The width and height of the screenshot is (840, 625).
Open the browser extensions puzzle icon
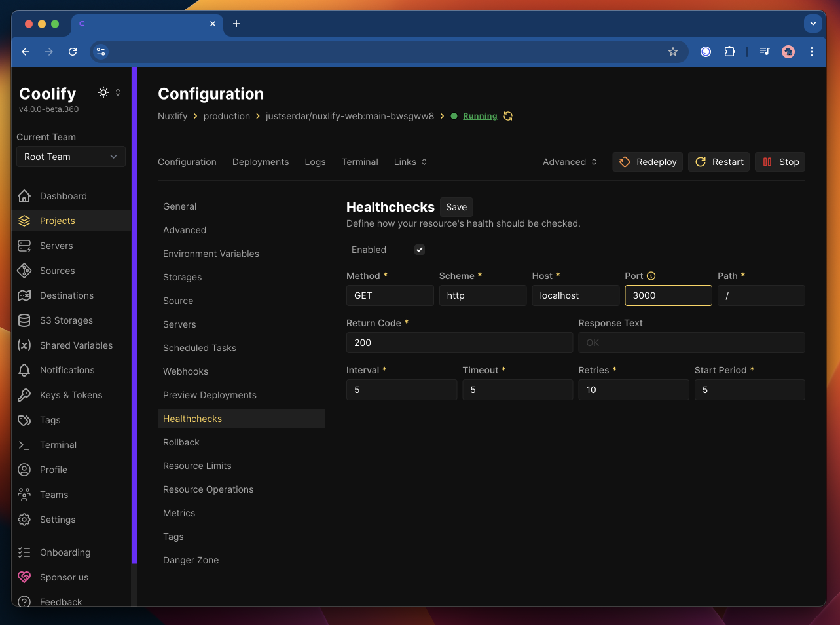729,52
